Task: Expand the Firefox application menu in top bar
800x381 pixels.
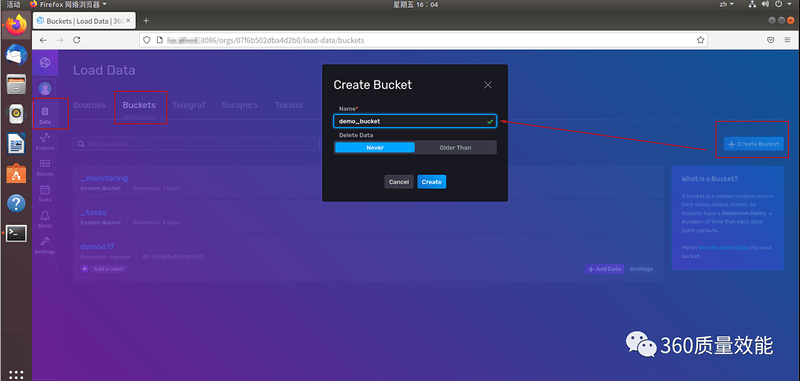Action: [x=68, y=4]
